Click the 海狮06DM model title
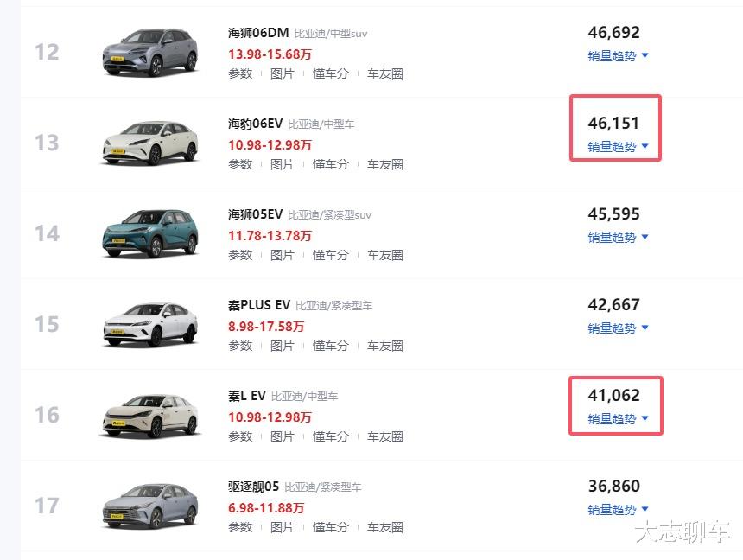Viewport: 743px width, 560px height. (x=257, y=33)
